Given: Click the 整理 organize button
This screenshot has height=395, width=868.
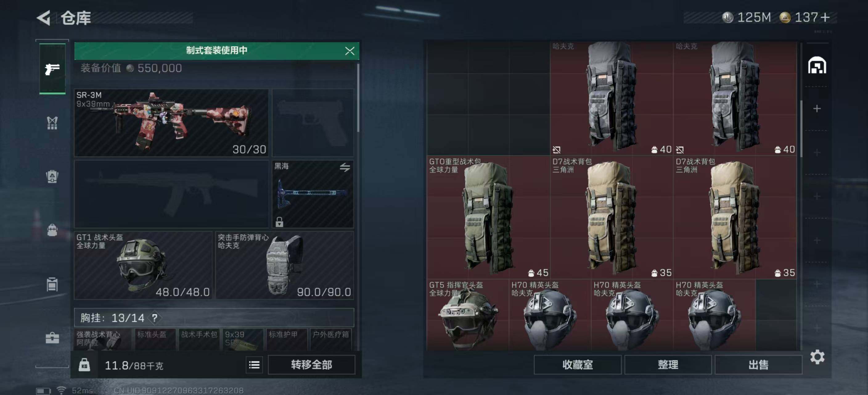Looking at the screenshot, I should [x=668, y=365].
